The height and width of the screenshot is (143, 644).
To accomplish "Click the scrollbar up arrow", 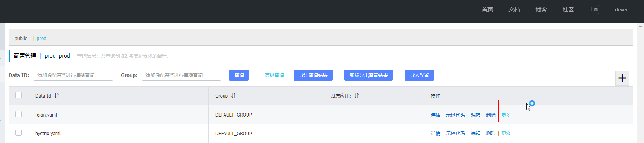I will 640,26.
